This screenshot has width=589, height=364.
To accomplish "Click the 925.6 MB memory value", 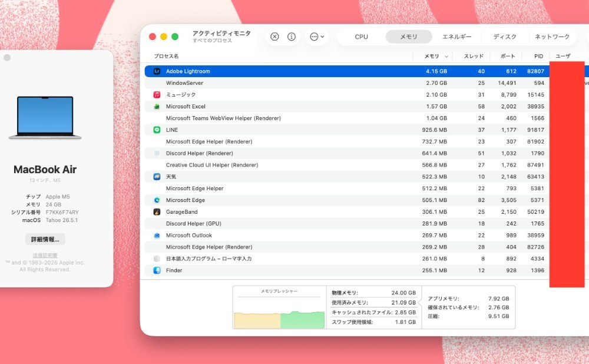I will click(x=434, y=130).
